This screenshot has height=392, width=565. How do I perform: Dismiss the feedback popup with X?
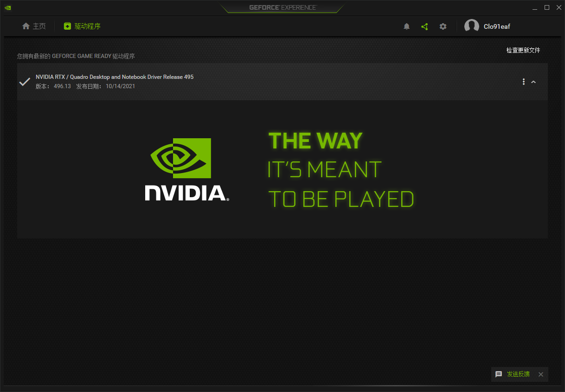pos(541,374)
